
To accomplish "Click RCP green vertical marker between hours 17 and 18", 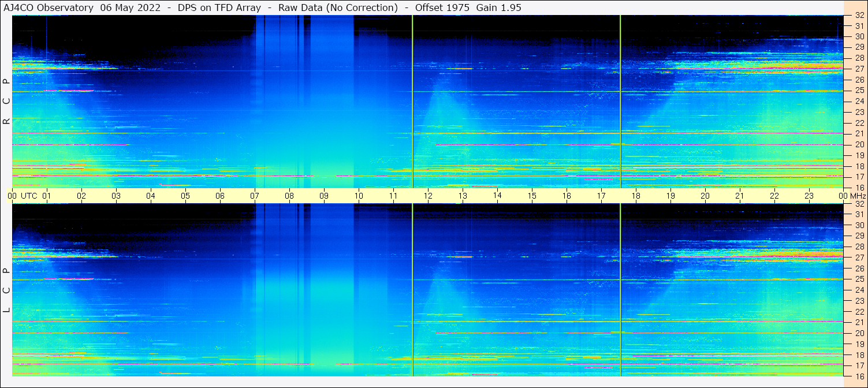I will (620, 102).
